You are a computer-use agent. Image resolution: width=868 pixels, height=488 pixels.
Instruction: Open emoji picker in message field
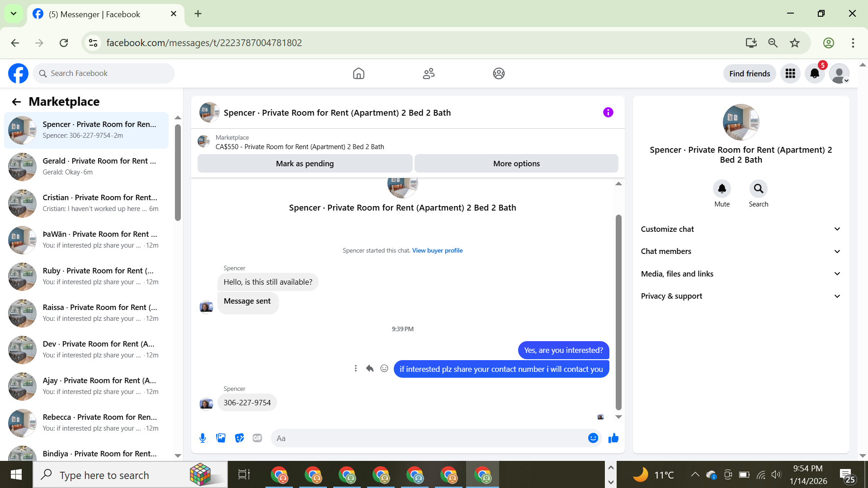[593, 438]
